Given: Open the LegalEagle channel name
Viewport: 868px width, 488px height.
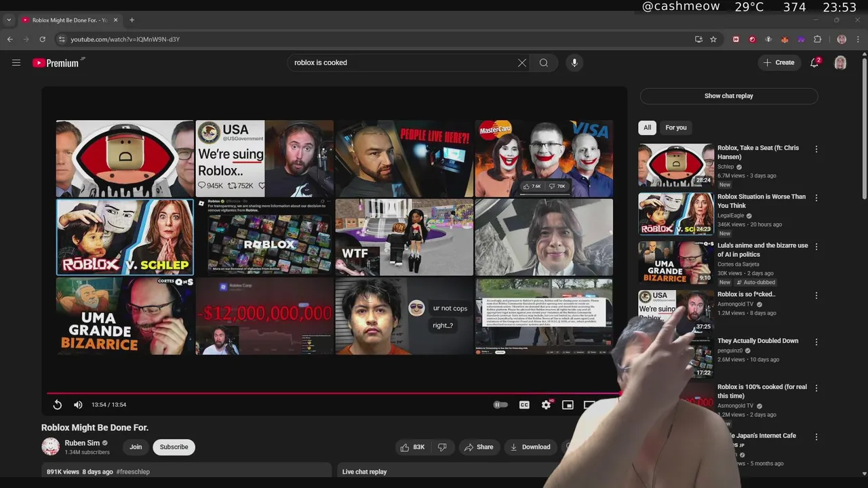Looking at the screenshot, I should (x=730, y=216).
